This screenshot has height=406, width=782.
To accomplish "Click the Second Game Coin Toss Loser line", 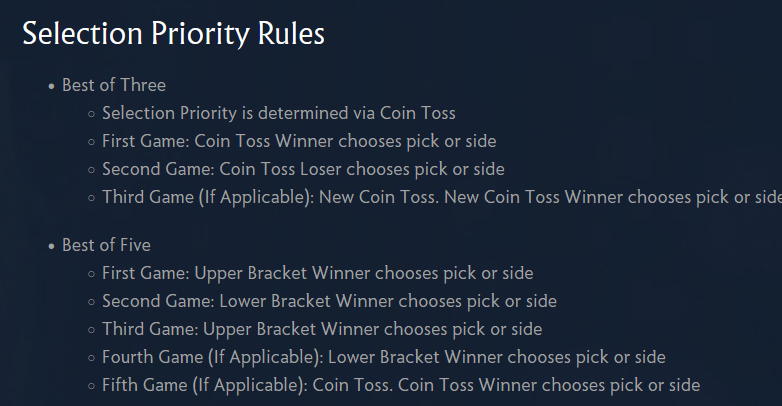I will coord(303,169).
